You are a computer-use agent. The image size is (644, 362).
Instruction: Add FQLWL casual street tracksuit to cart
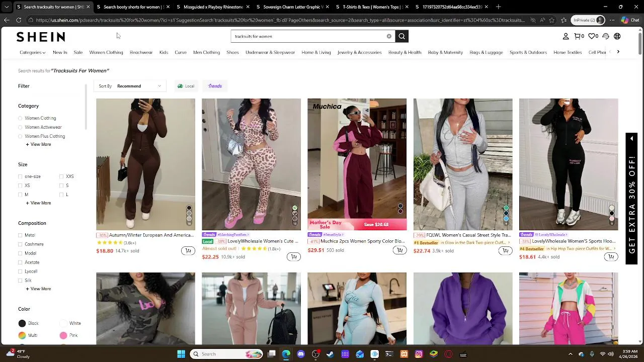[505, 250]
